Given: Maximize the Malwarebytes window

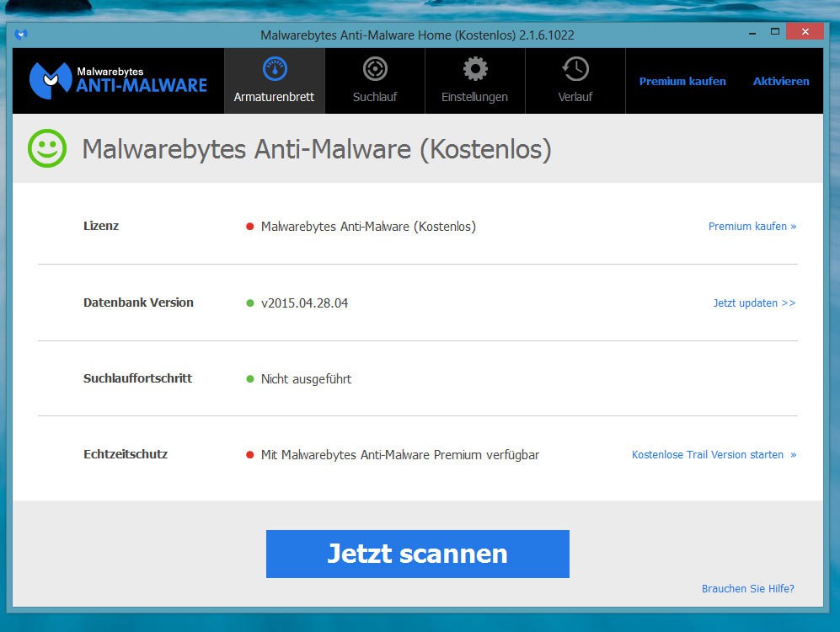Looking at the screenshot, I should click(x=774, y=32).
